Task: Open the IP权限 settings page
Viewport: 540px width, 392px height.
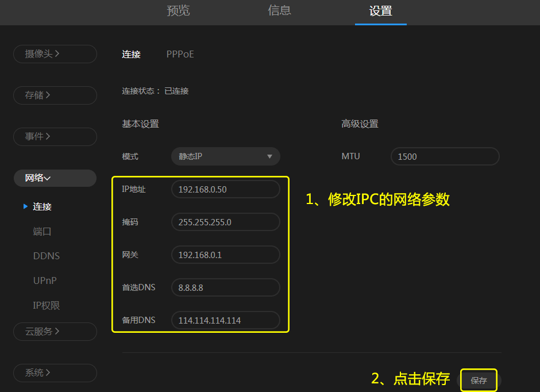Action: [x=47, y=305]
